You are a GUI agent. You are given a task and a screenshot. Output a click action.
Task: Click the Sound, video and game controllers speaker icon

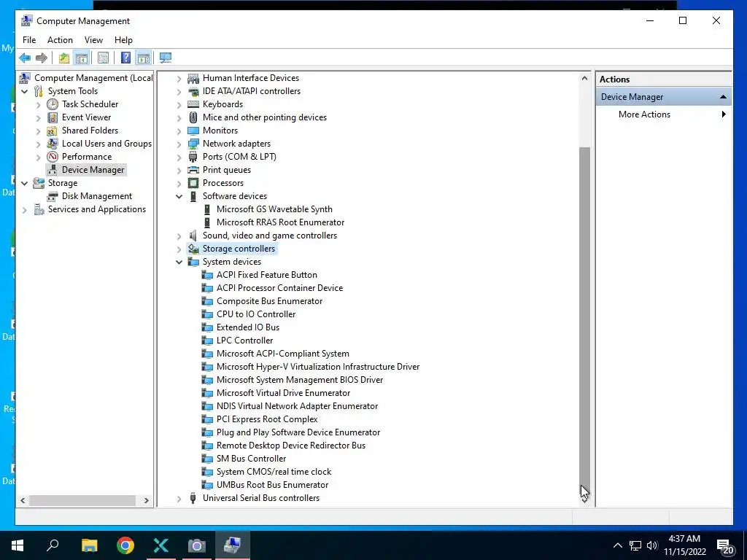(193, 236)
